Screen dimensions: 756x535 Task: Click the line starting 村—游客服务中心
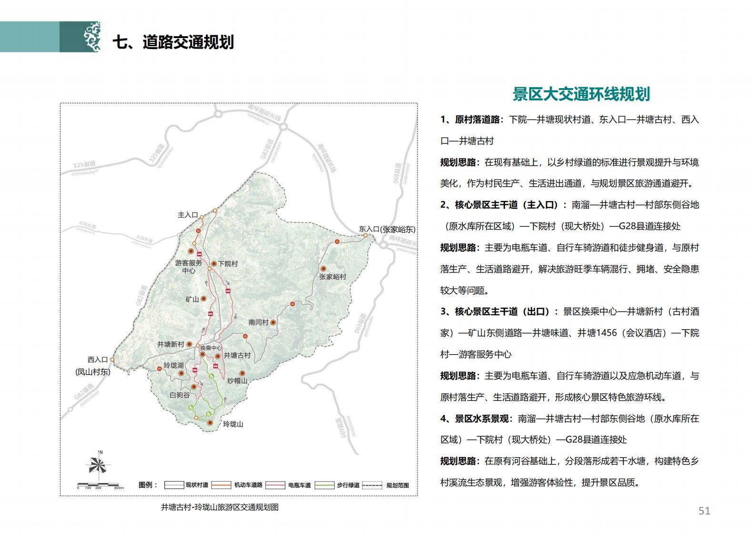click(x=476, y=354)
